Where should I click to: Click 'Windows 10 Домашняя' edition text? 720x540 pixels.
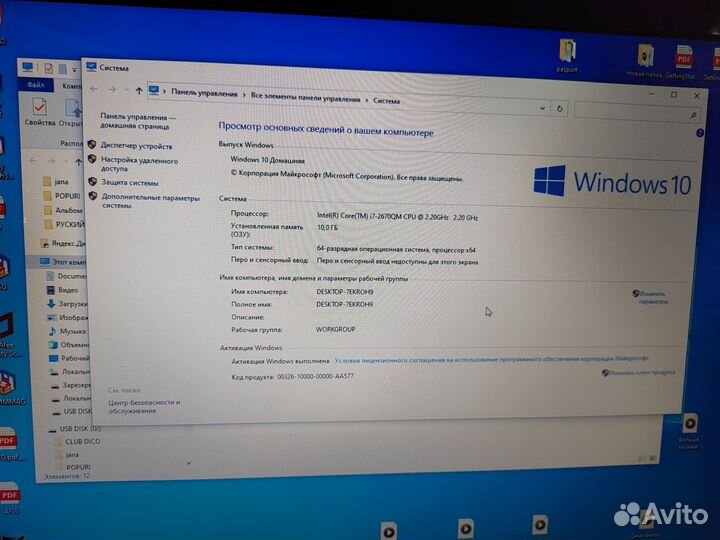coord(267,160)
